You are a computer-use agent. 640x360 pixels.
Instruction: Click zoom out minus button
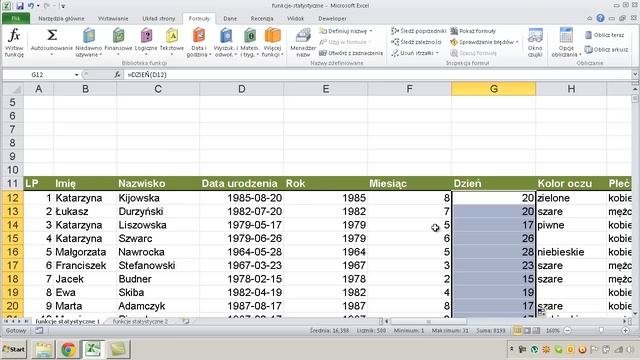click(x=568, y=331)
